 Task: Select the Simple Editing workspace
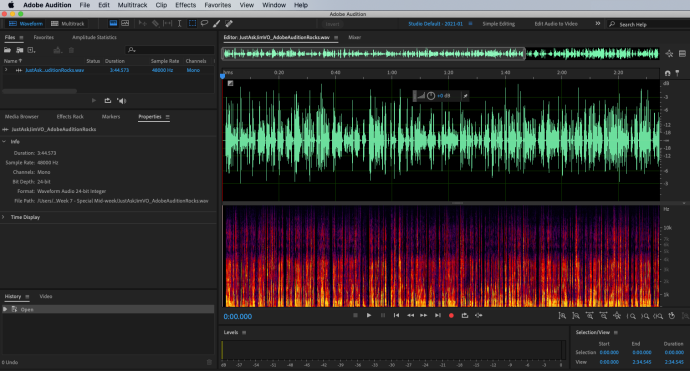(499, 24)
